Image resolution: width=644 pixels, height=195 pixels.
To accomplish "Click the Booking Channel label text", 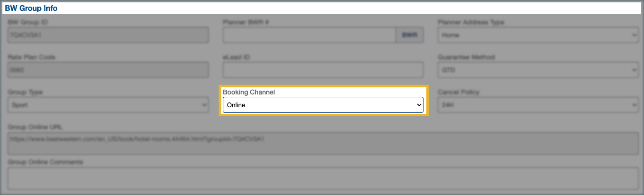I will pos(249,92).
